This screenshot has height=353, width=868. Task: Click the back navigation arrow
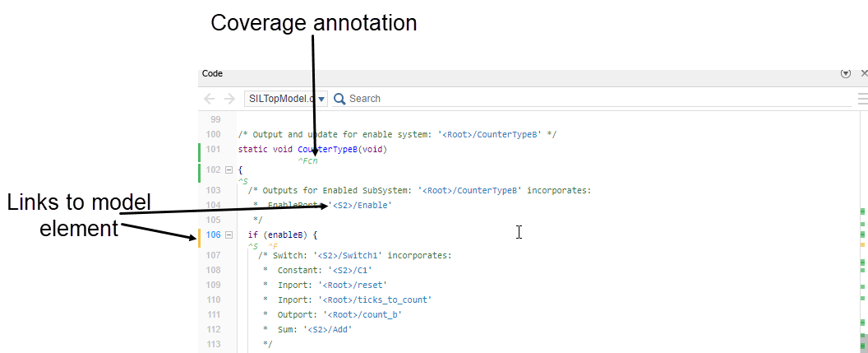pos(210,99)
